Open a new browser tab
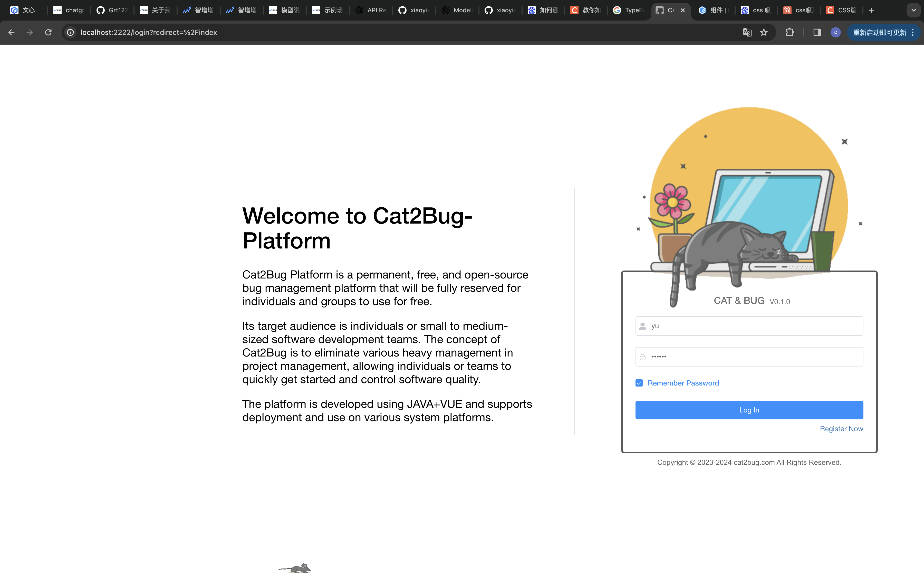The image size is (924, 578). (872, 10)
